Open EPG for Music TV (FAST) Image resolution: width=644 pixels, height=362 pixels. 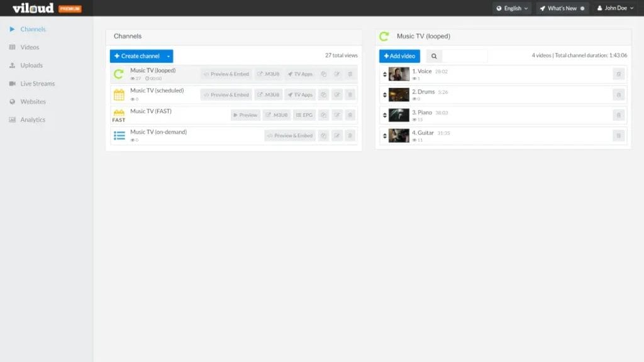(x=304, y=115)
